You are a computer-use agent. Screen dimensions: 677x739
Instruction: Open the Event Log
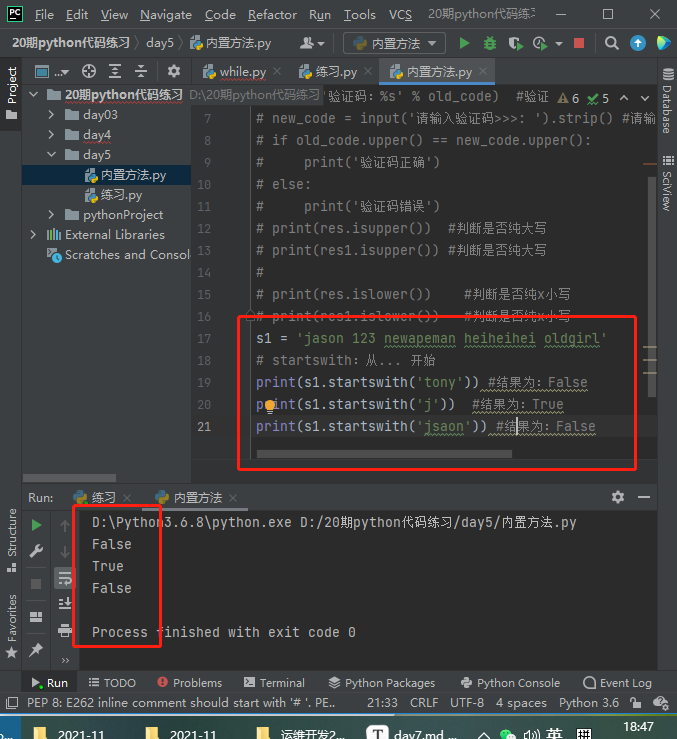coord(618,683)
